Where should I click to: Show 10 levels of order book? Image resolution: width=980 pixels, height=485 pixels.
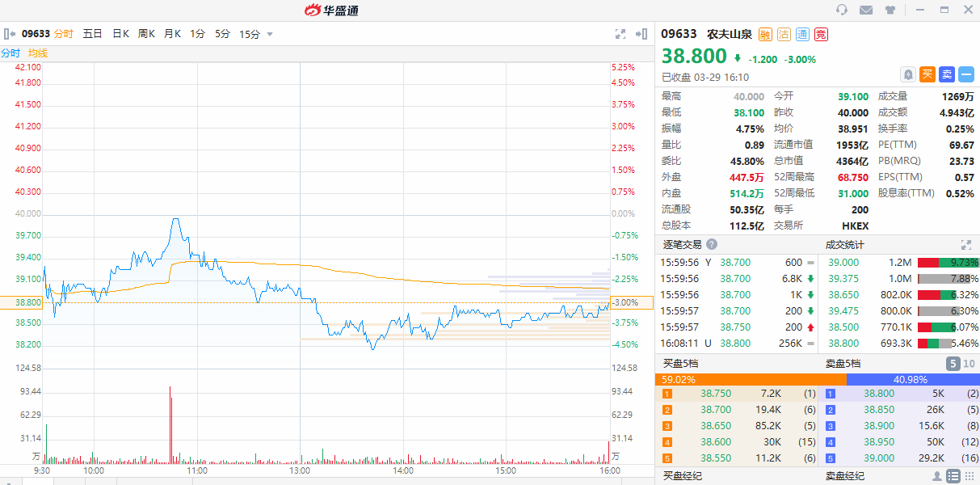coord(969,364)
